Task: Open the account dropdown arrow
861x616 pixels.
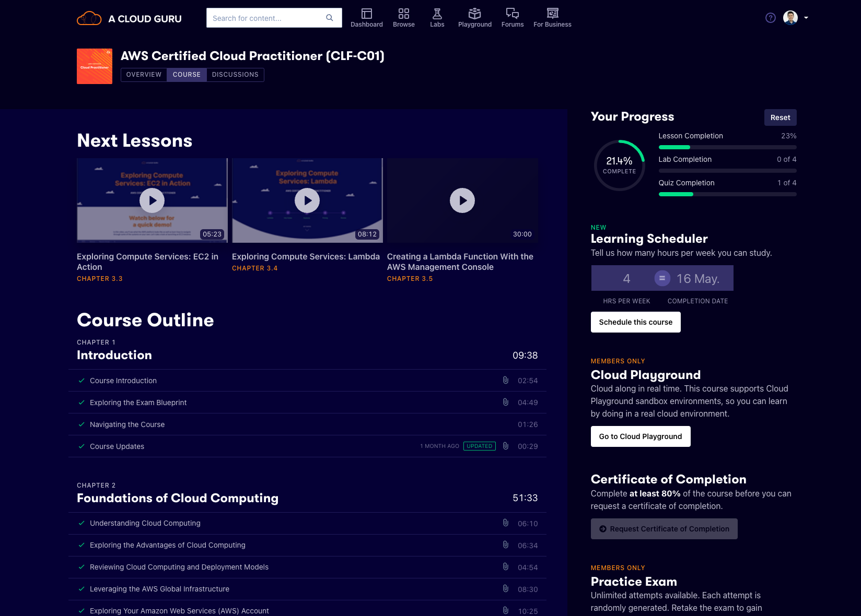Action: 806,18
